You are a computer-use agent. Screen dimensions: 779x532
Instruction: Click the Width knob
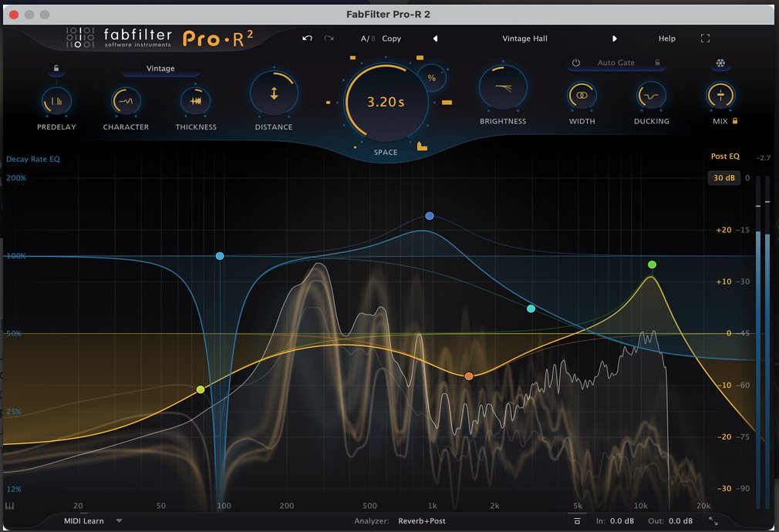coord(582,96)
